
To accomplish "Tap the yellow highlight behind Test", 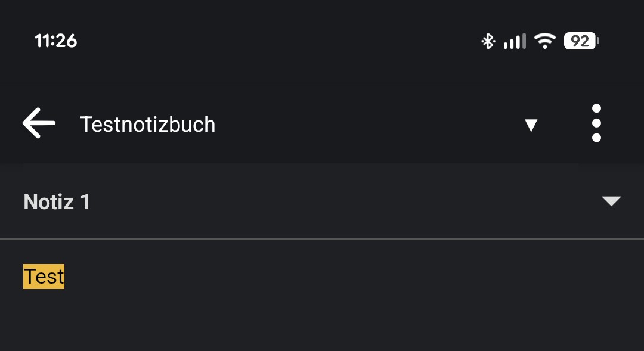I will coord(26,285).
